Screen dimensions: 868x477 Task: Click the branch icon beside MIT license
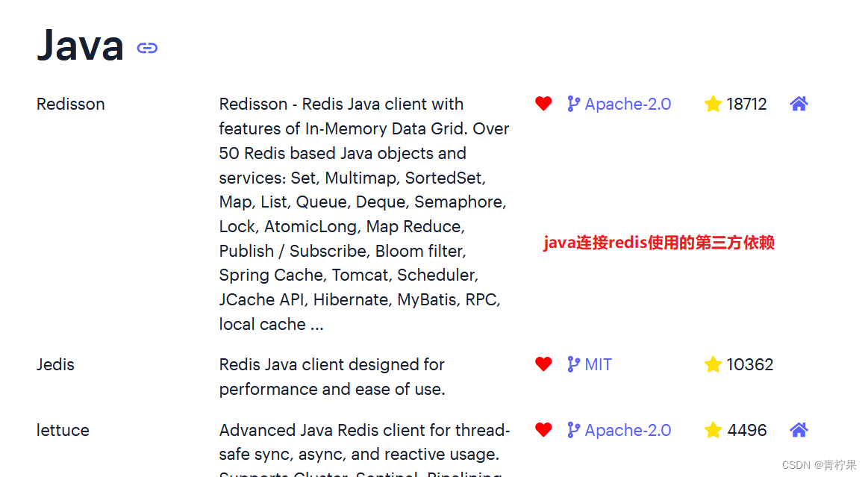coord(573,364)
